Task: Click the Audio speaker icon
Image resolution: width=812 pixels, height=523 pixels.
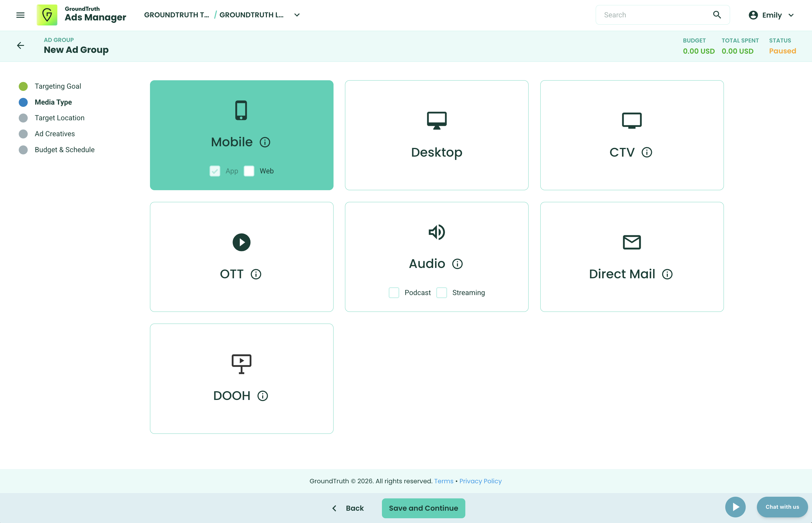Action: pyautogui.click(x=436, y=232)
